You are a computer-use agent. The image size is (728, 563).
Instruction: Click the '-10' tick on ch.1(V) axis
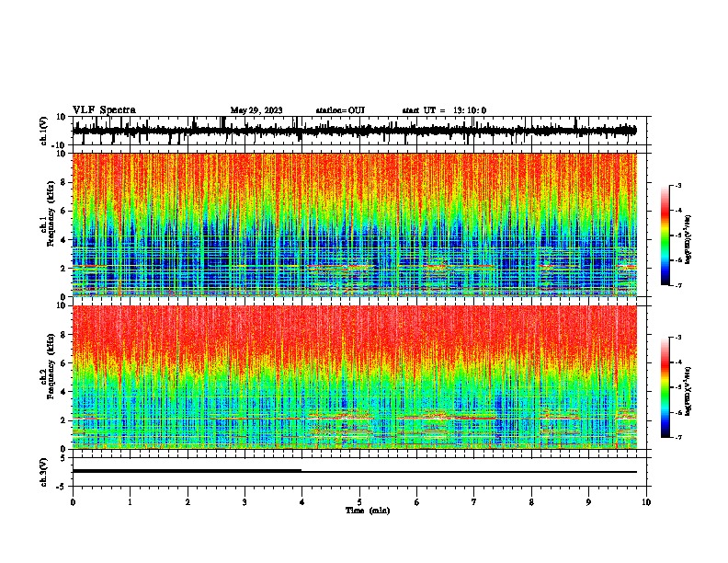[60, 145]
